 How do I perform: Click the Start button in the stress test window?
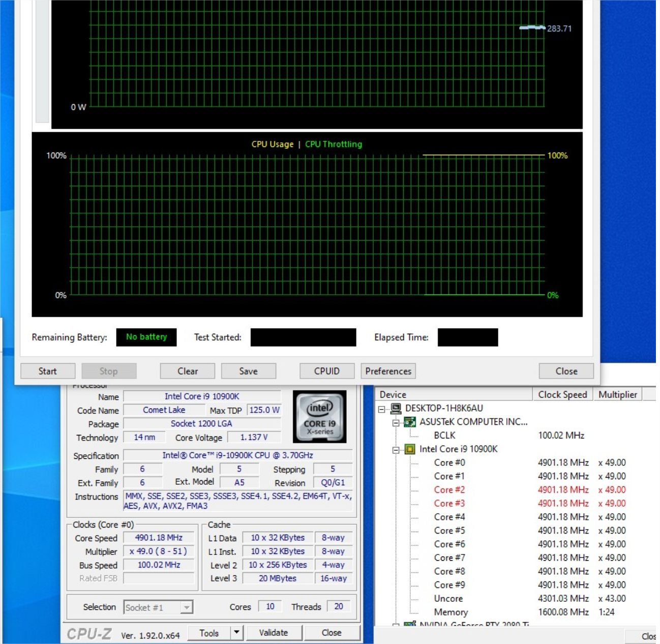point(48,371)
